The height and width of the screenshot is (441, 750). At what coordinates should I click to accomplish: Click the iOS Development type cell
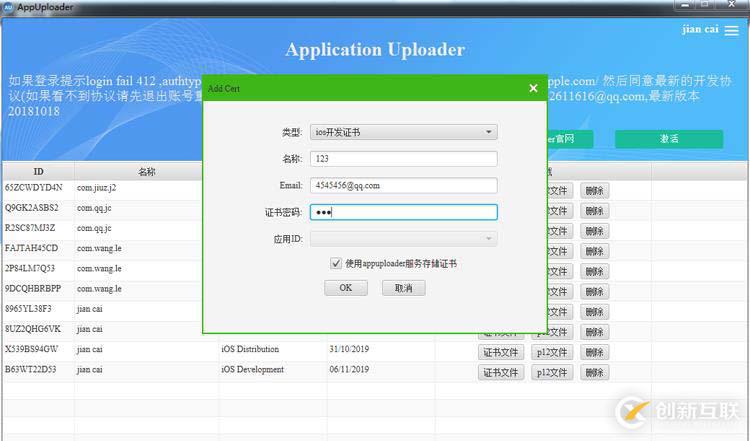pos(252,369)
